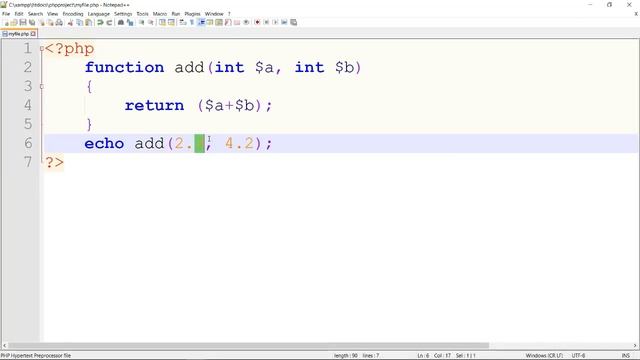Image resolution: width=640 pixels, height=360 pixels.
Task: Click the Close All toolbar icon
Action: coord(50,22)
